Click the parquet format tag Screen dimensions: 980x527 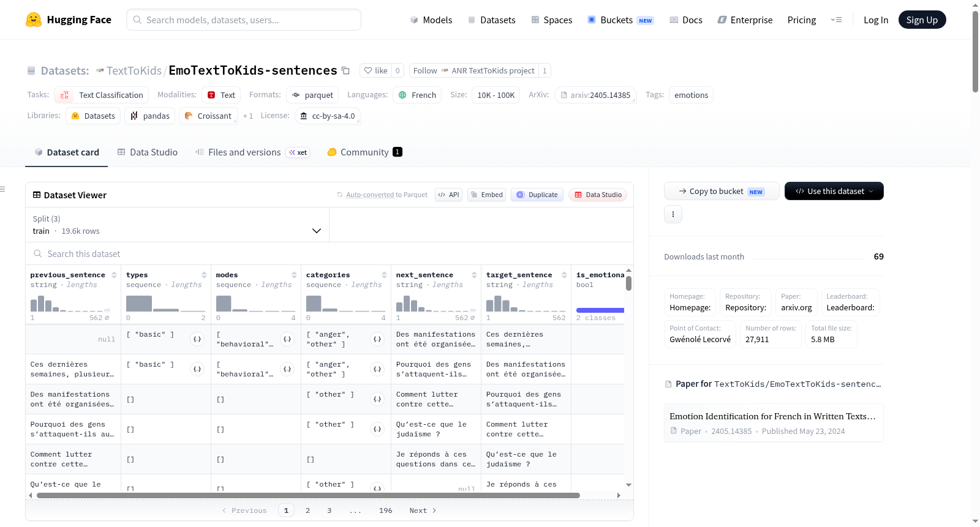[312, 95]
